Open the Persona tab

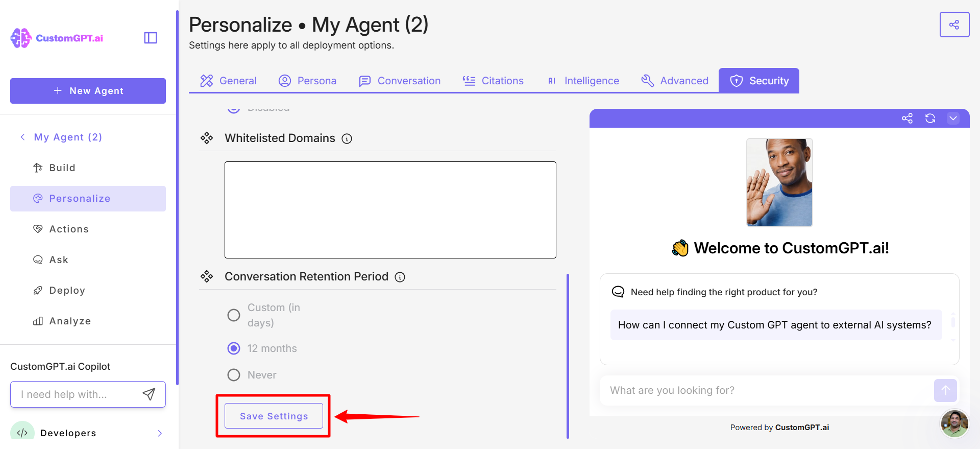[307, 81]
